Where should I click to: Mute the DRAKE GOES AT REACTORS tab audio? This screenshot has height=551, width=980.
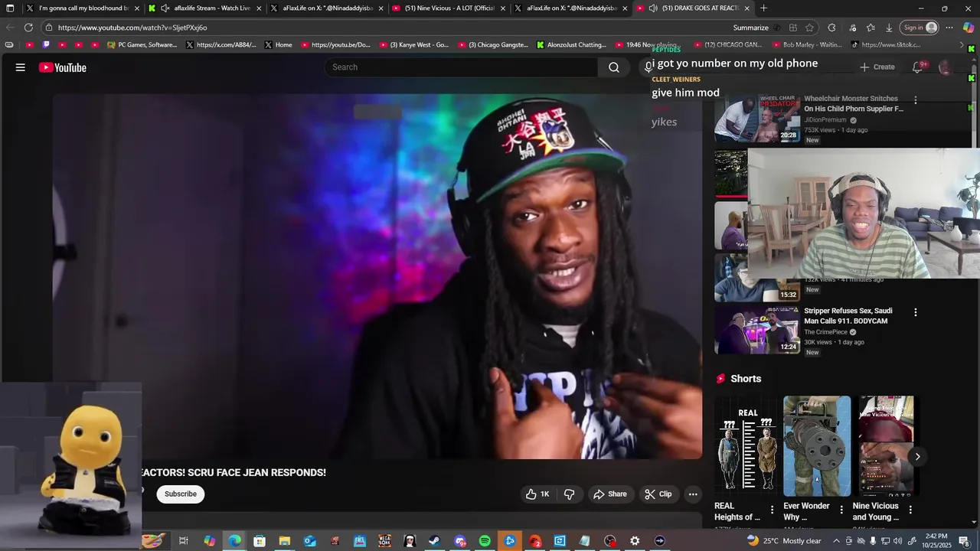(652, 8)
